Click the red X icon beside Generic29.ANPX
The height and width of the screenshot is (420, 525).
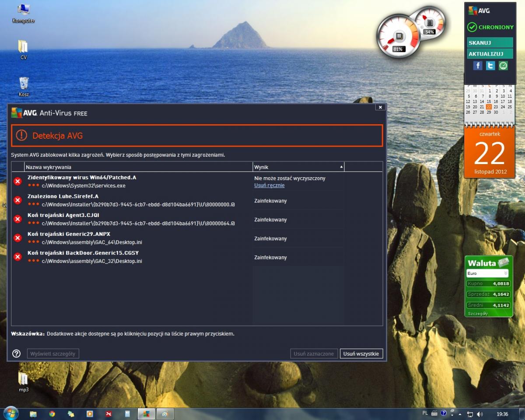[x=17, y=238]
